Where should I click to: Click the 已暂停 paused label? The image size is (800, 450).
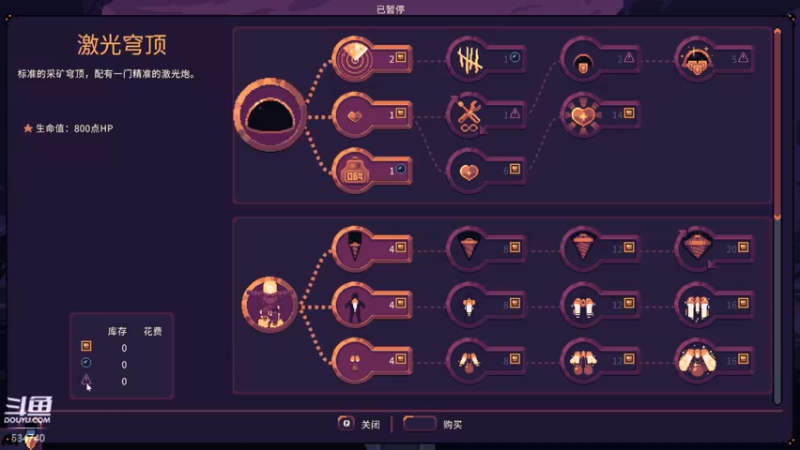click(x=391, y=9)
